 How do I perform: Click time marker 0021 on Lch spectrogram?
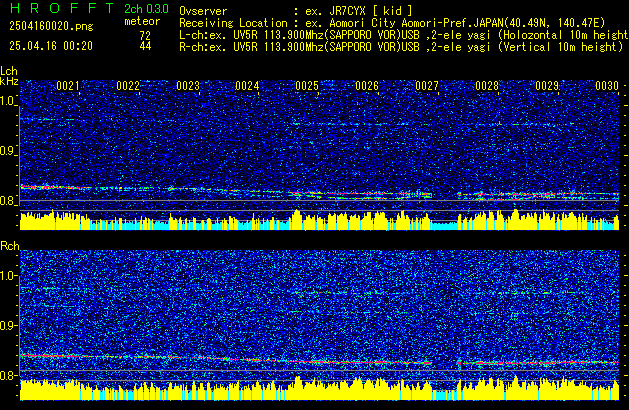coord(68,86)
